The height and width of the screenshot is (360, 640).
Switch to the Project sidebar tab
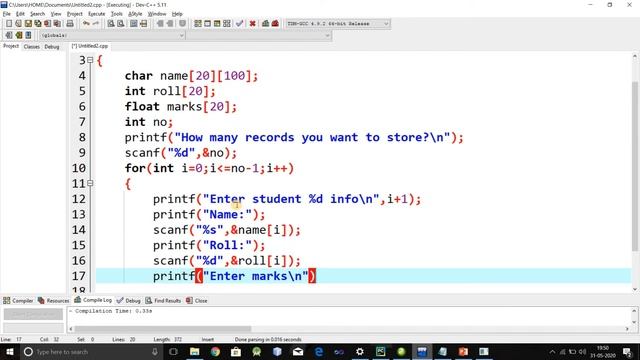click(x=11, y=47)
